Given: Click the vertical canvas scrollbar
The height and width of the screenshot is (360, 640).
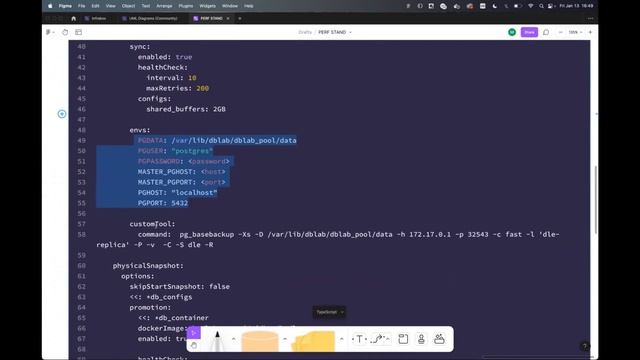Looking at the screenshot, I should coord(595,200).
